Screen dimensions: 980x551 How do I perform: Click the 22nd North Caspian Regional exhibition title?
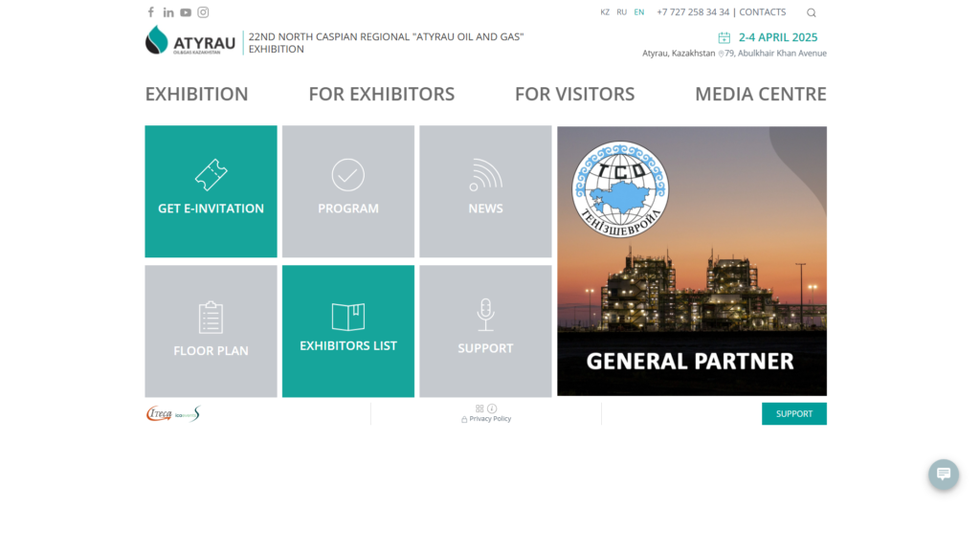pos(387,42)
